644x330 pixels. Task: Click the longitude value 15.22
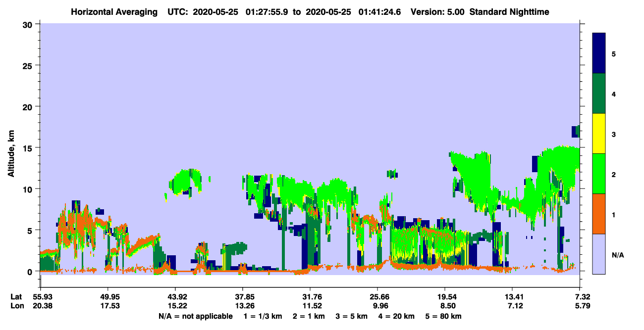coord(175,306)
